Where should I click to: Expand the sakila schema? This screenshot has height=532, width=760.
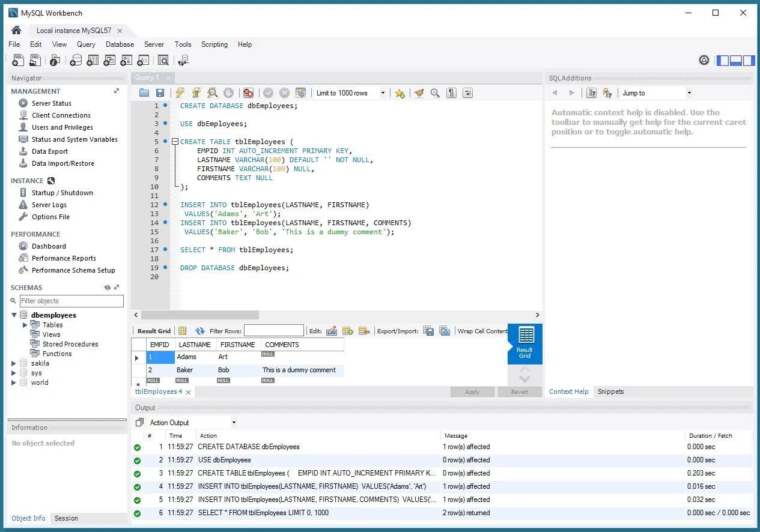coord(14,363)
